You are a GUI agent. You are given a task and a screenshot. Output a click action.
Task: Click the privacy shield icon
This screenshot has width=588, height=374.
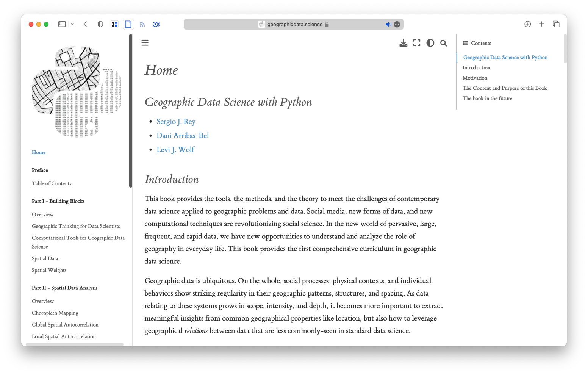point(100,24)
